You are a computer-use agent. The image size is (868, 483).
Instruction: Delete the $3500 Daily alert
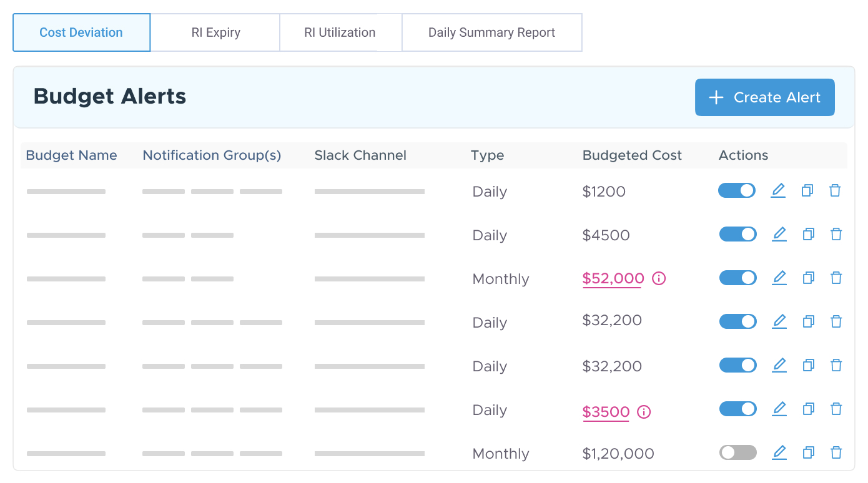tap(836, 409)
